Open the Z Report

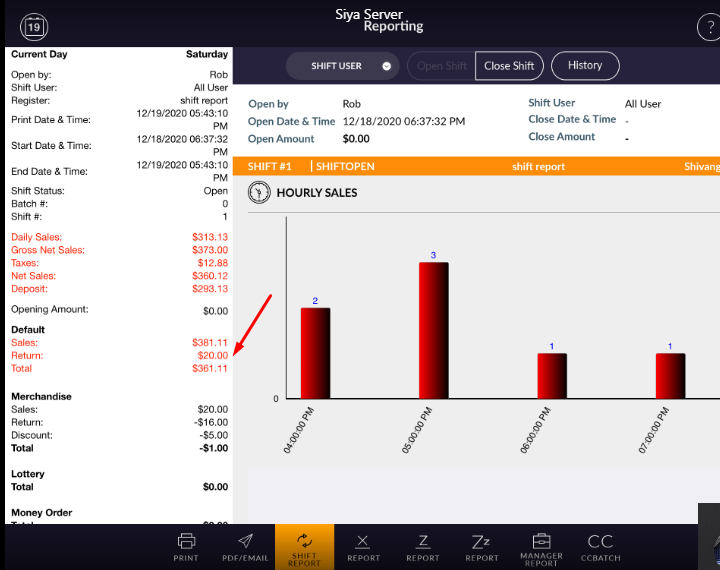click(x=423, y=547)
